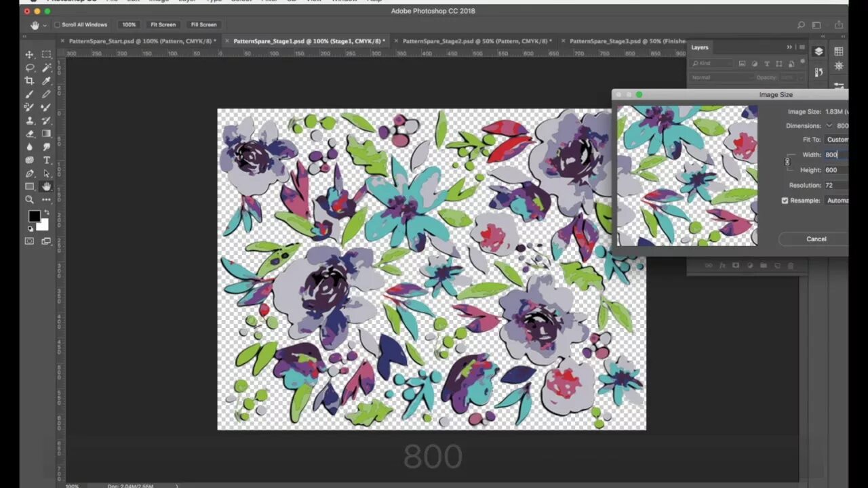Select the Brush tool
The image size is (868, 488).
tap(29, 94)
